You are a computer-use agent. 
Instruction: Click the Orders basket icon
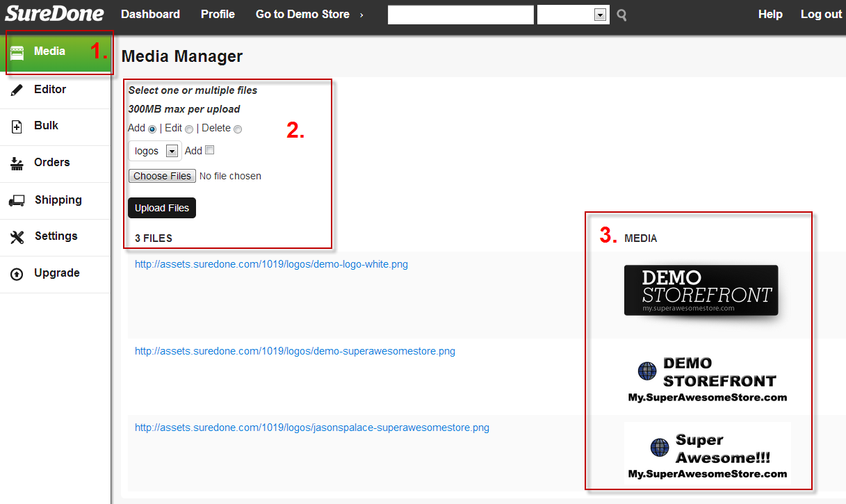pos(17,163)
